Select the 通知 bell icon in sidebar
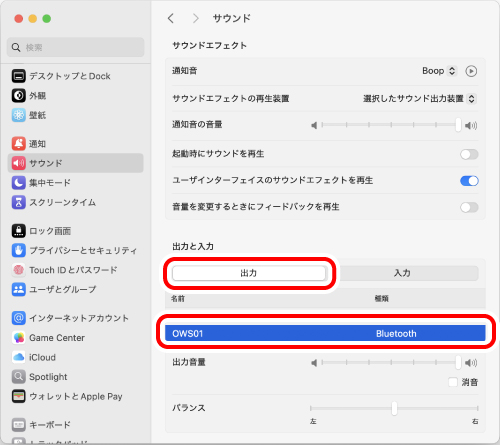This screenshot has width=500, height=445. [x=19, y=144]
